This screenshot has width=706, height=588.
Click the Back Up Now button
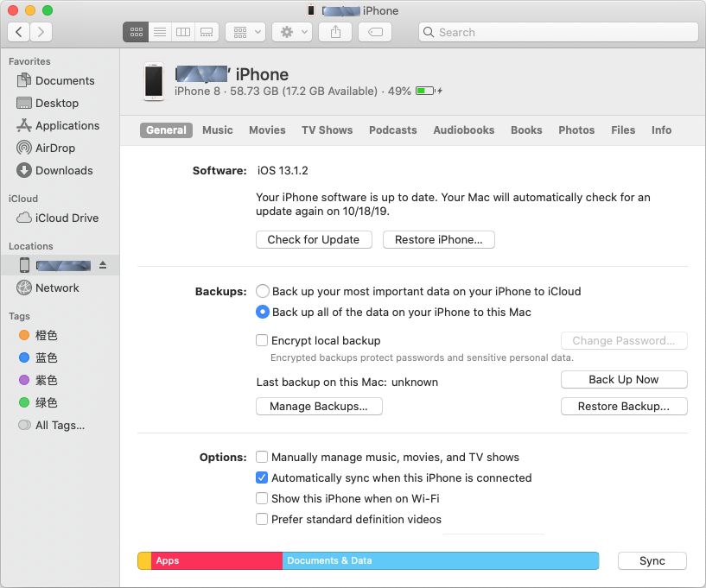click(624, 379)
